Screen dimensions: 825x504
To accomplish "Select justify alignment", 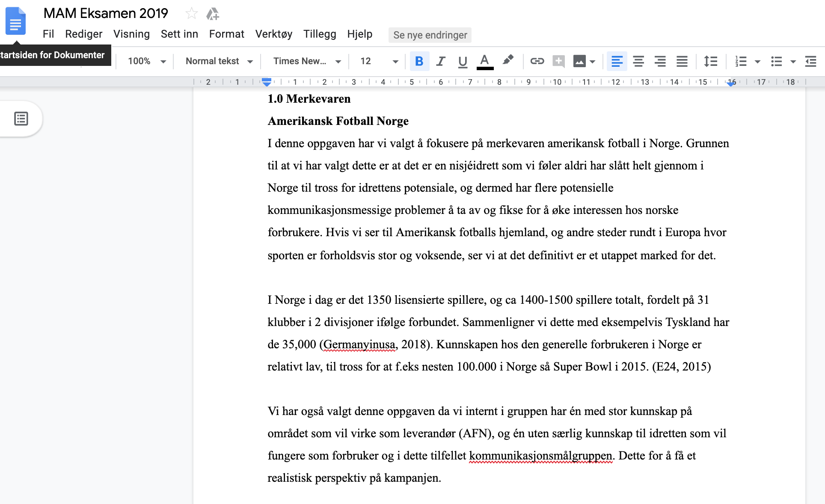I will [682, 61].
